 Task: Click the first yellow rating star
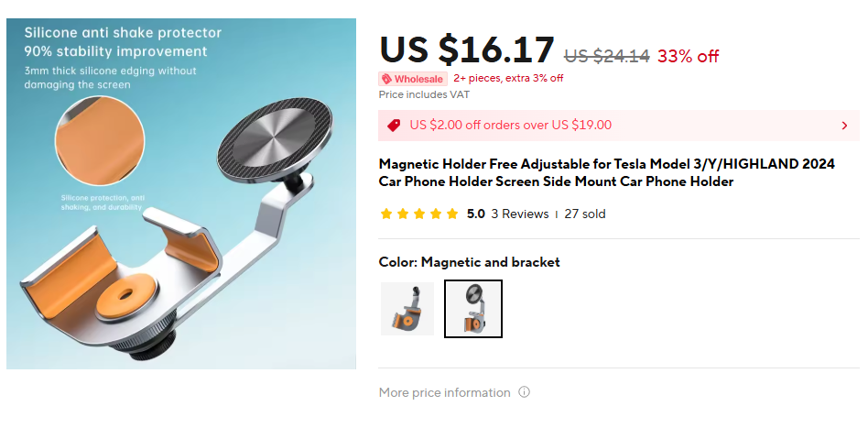pos(385,214)
